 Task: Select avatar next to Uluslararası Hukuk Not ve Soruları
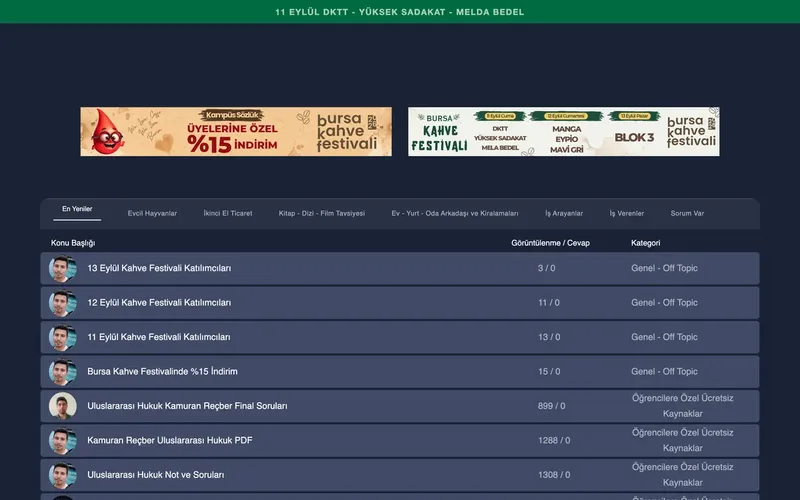point(63,475)
